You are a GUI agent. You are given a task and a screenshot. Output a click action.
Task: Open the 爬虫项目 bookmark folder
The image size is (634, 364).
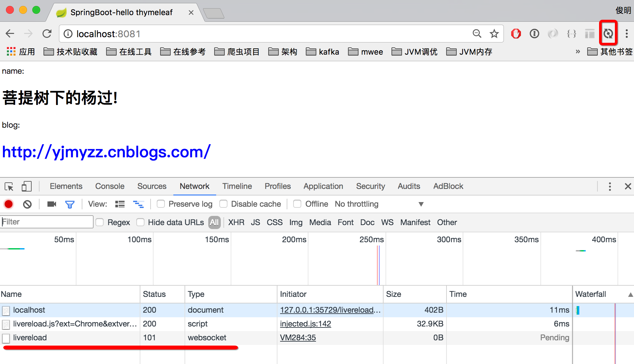click(x=237, y=52)
